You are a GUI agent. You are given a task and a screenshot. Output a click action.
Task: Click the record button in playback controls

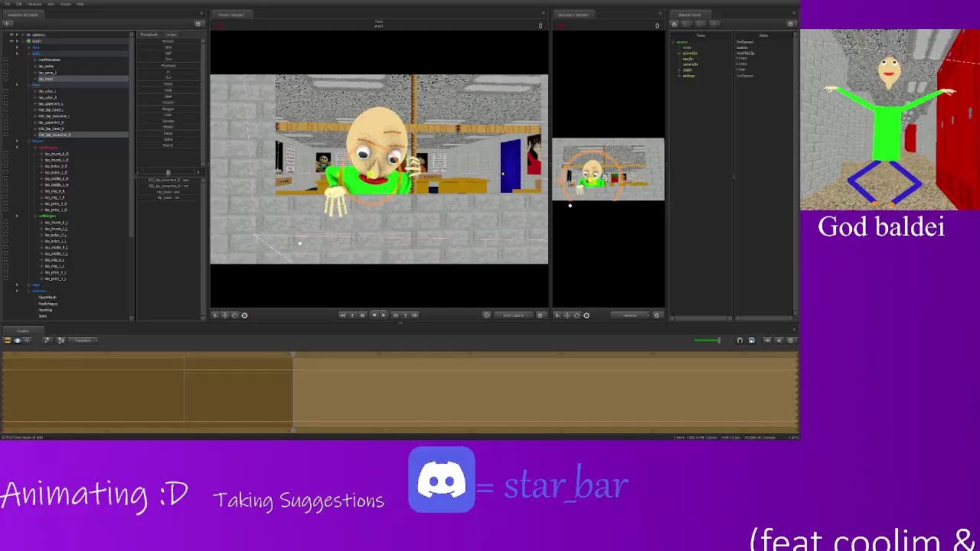click(x=374, y=315)
